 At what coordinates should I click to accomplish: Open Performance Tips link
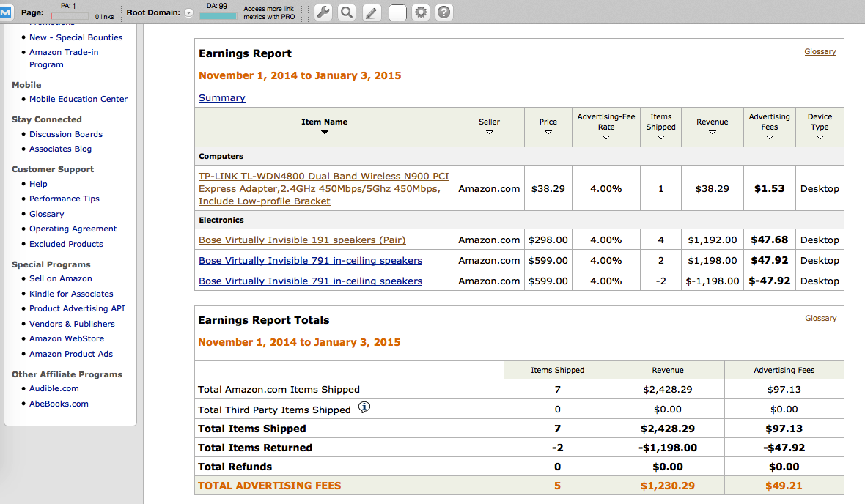tap(64, 199)
